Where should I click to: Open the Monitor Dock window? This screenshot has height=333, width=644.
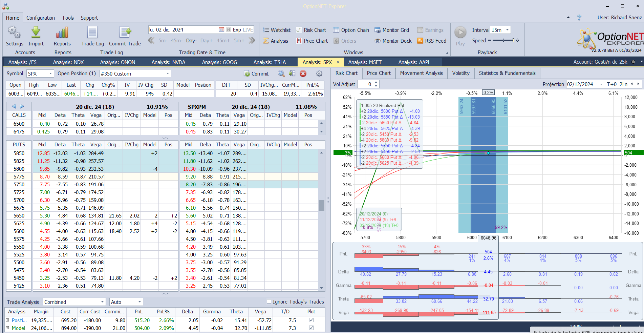(x=393, y=41)
